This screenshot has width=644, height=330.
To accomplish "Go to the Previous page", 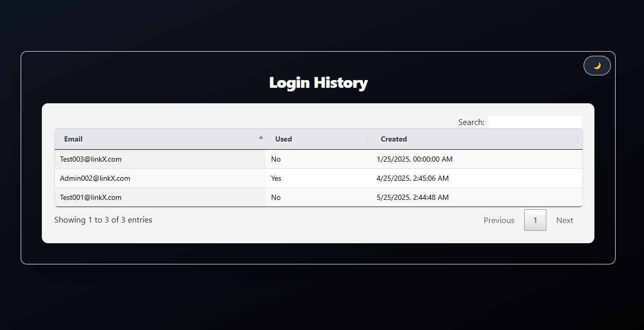I will click(x=499, y=220).
